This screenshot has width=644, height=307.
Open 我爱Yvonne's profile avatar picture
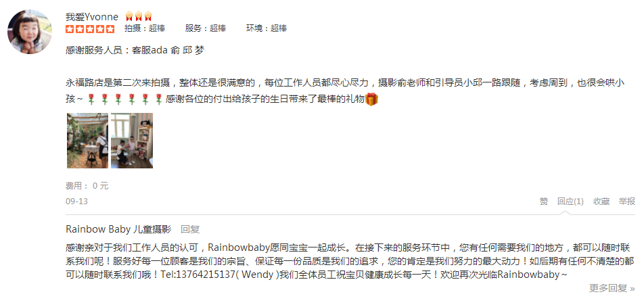tap(30, 32)
